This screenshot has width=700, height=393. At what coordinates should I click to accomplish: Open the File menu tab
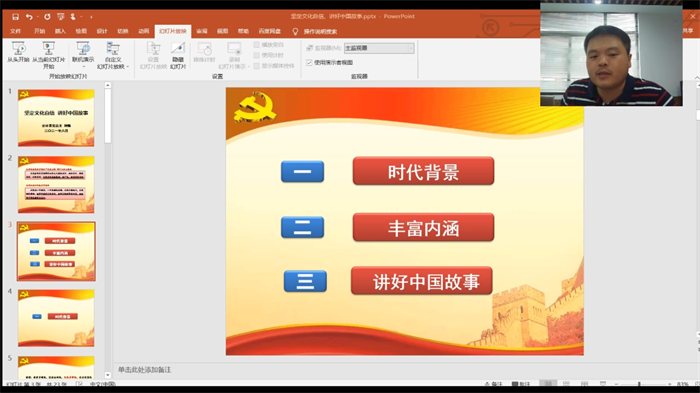tap(15, 31)
